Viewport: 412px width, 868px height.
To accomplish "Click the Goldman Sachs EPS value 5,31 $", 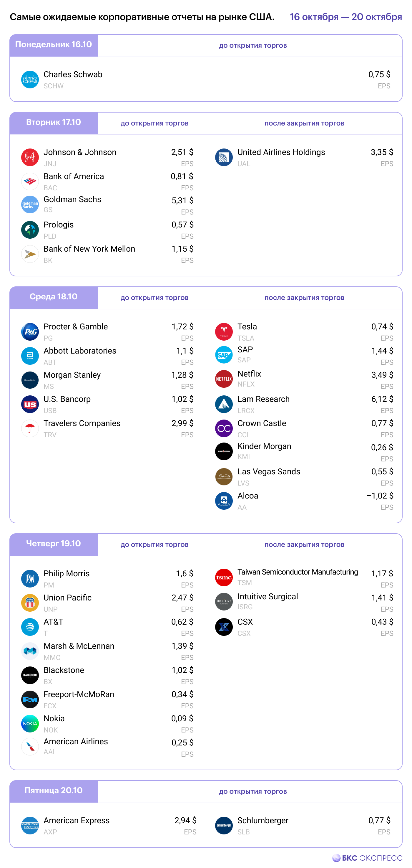I will 182,200.
